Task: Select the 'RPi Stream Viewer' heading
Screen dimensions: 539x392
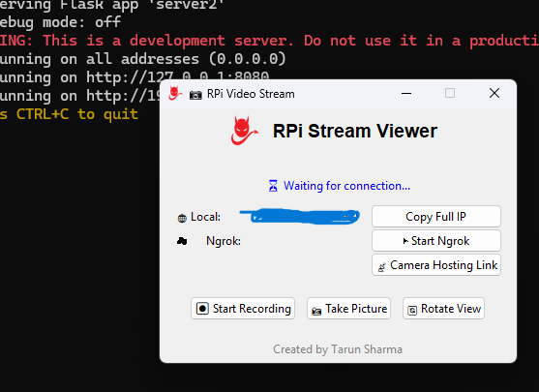Action: [x=355, y=131]
